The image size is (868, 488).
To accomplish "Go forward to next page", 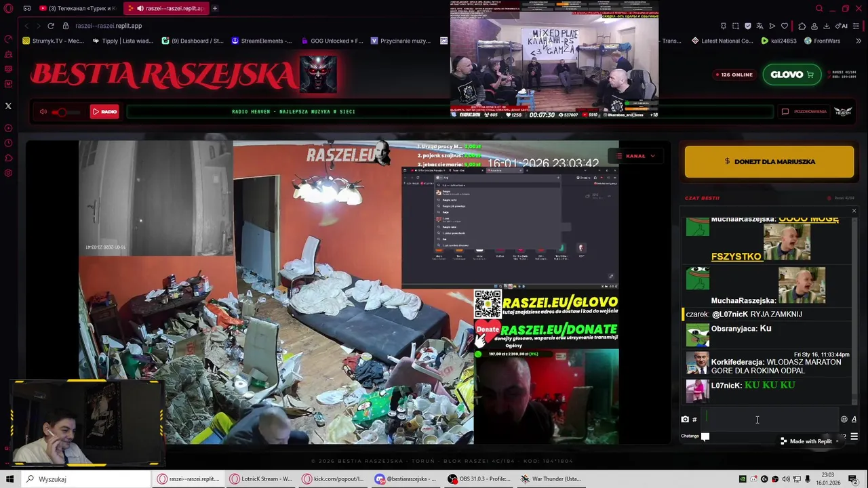I will point(39,26).
